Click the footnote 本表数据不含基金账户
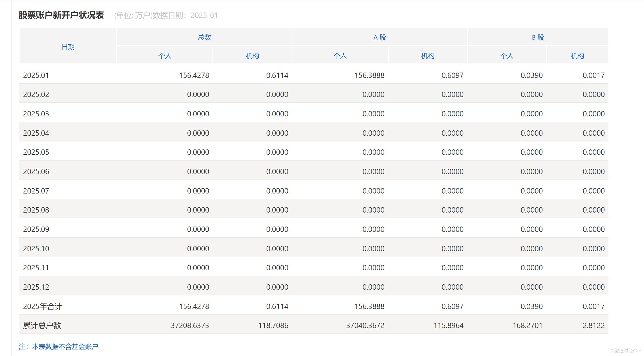The height and width of the screenshot is (356, 644). (65, 346)
